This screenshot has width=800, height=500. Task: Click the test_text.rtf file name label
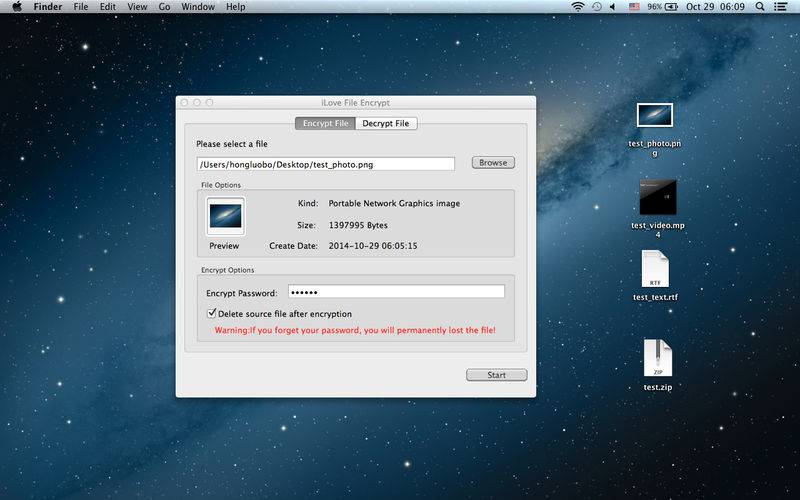point(655,297)
